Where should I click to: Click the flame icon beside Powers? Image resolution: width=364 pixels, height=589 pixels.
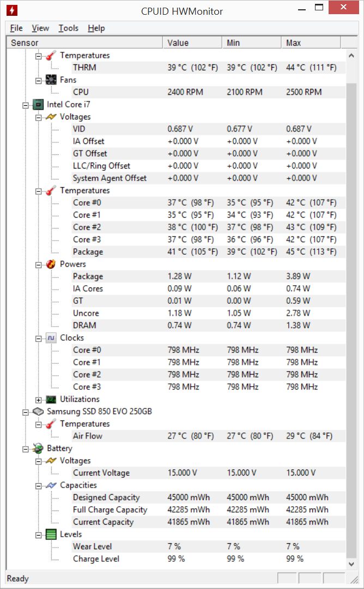pos(51,264)
